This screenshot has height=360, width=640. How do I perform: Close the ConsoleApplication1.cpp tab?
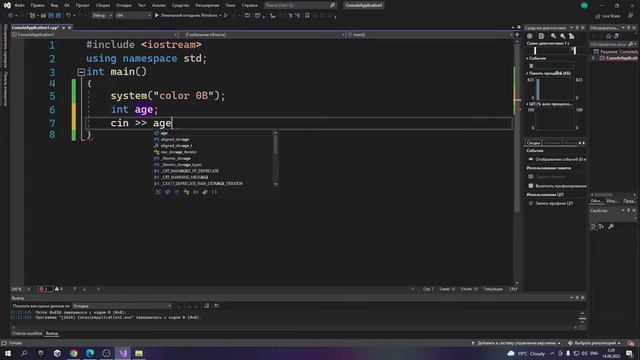70,27
